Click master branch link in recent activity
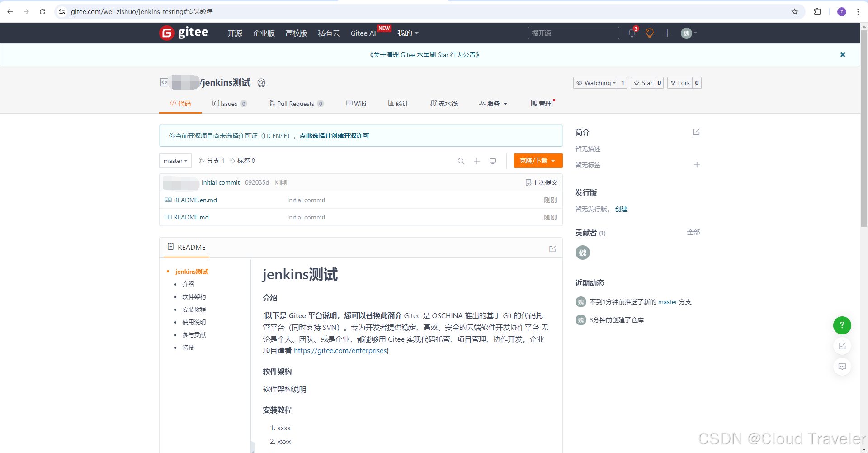Viewport: 868px width, 453px height. [667, 302]
